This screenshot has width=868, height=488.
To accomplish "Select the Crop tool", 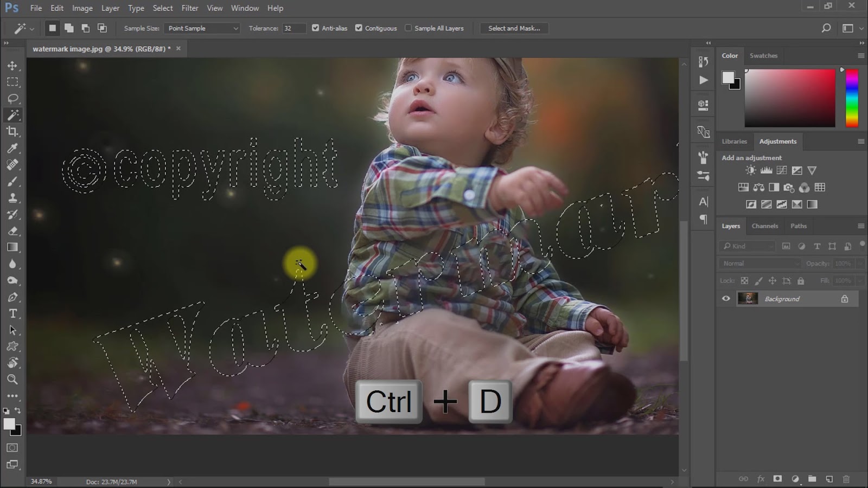I will 12,132.
